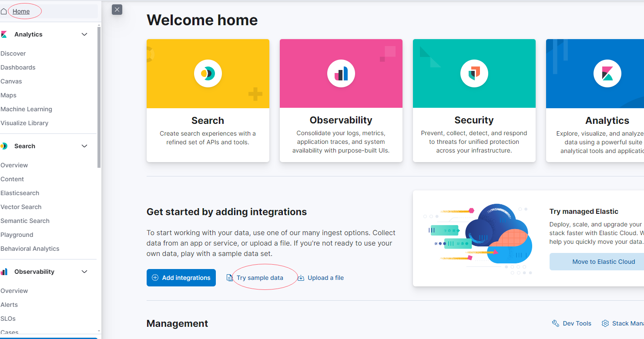Click the Add integrations button
The width and height of the screenshot is (644, 339).
[x=181, y=278]
